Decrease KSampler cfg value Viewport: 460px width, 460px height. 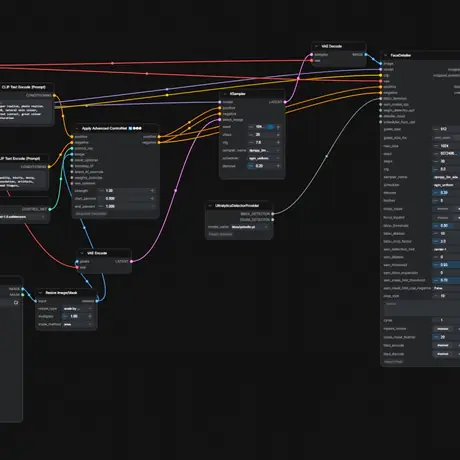[251, 142]
